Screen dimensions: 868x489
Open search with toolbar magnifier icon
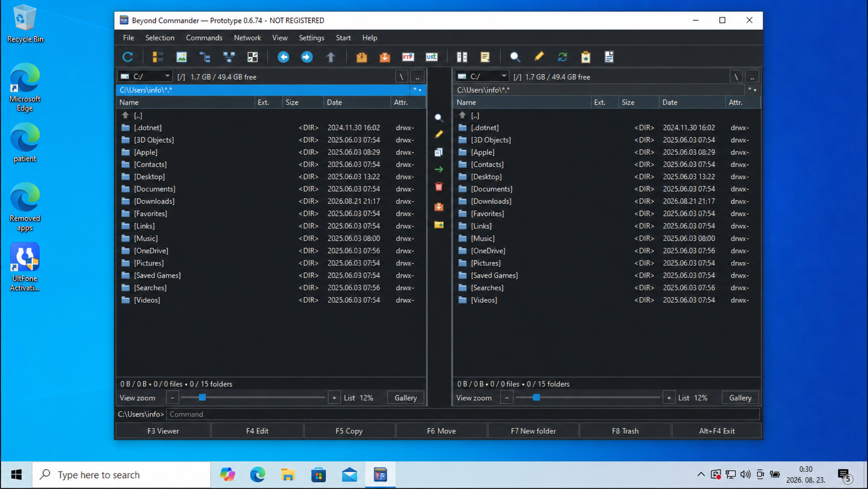pyautogui.click(x=514, y=57)
